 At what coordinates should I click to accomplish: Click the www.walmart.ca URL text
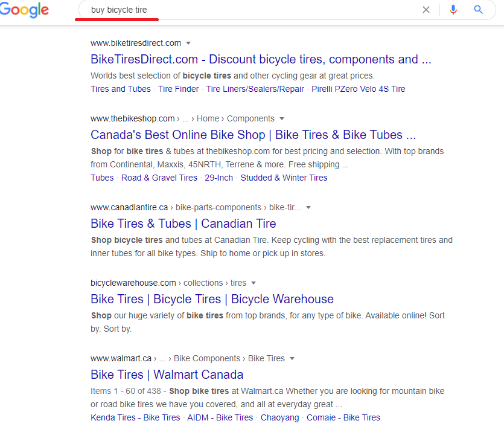coord(121,359)
